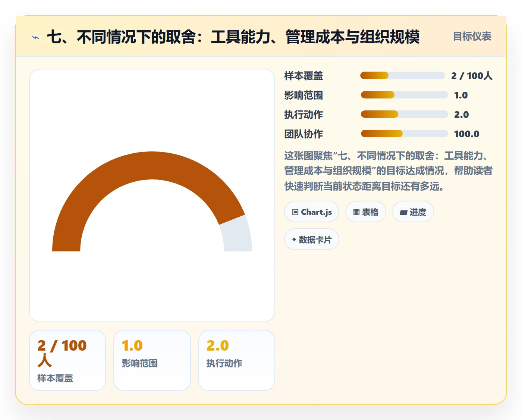Click the Chart.js chip icon
Screen dimensions: 522x420
click(x=295, y=212)
